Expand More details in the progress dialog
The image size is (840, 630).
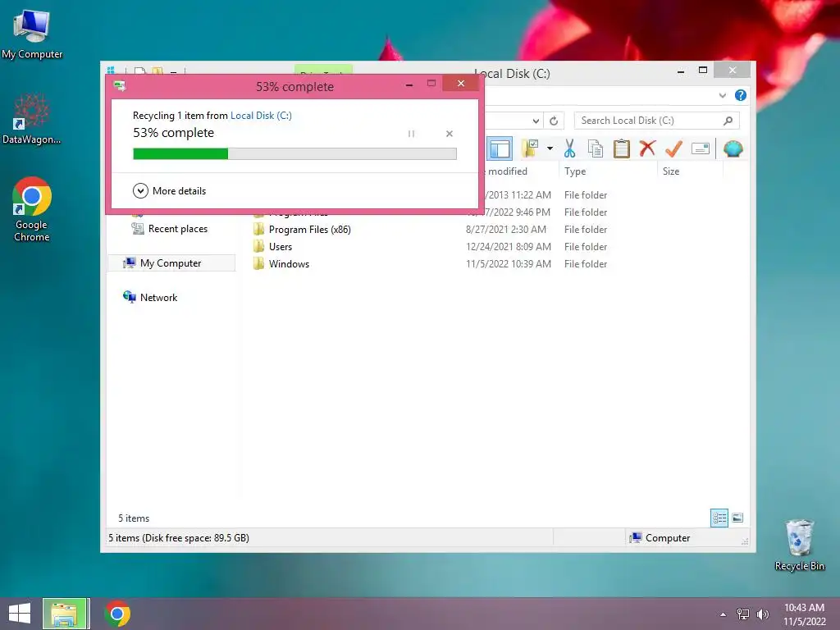169,190
